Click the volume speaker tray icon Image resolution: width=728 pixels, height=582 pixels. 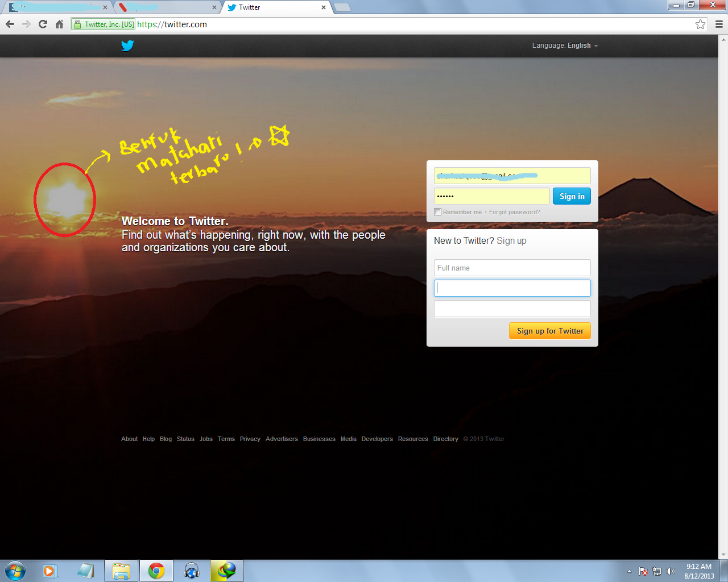pyautogui.click(x=671, y=571)
